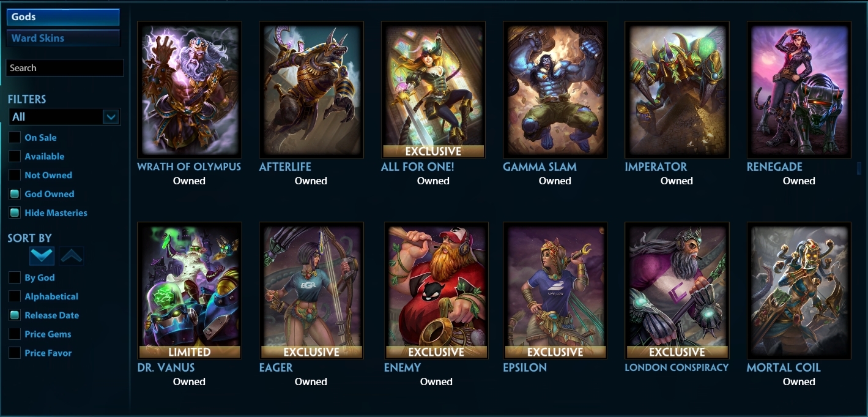Image resolution: width=868 pixels, height=417 pixels.
Task: Open the Wrath of Olympus skin card
Action: pyautogui.click(x=189, y=89)
